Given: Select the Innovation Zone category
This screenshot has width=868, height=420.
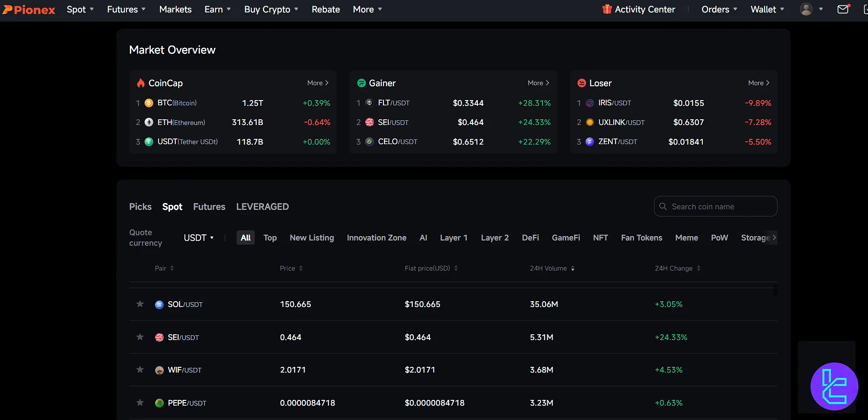Looking at the screenshot, I should click(376, 238).
